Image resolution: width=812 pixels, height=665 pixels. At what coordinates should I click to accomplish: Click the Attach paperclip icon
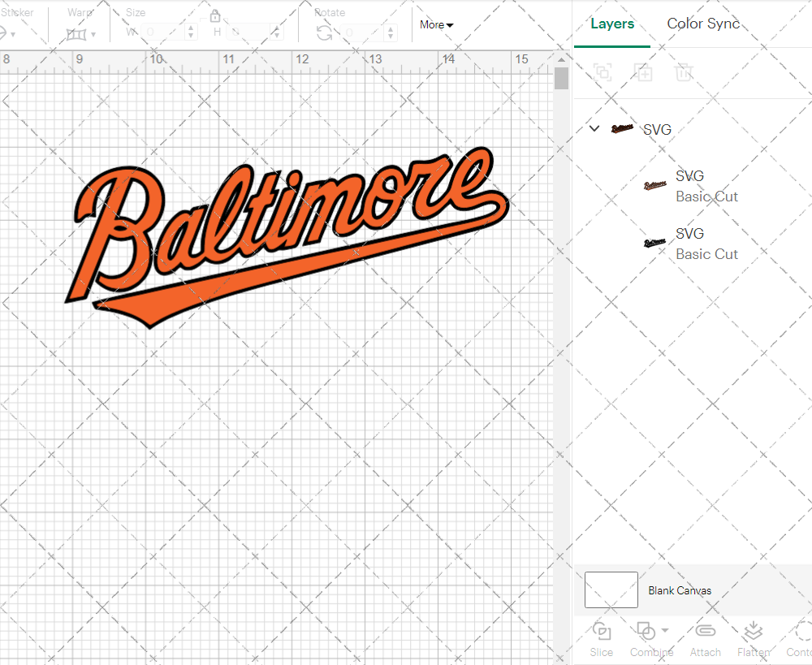tap(705, 631)
